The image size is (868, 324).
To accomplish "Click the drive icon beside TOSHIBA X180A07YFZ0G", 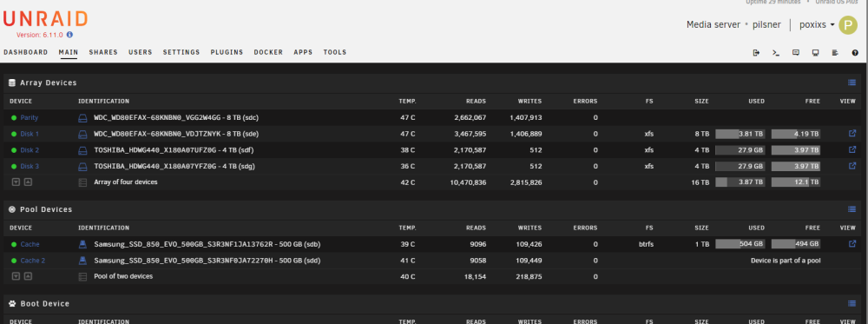I will pyautogui.click(x=82, y=166).
